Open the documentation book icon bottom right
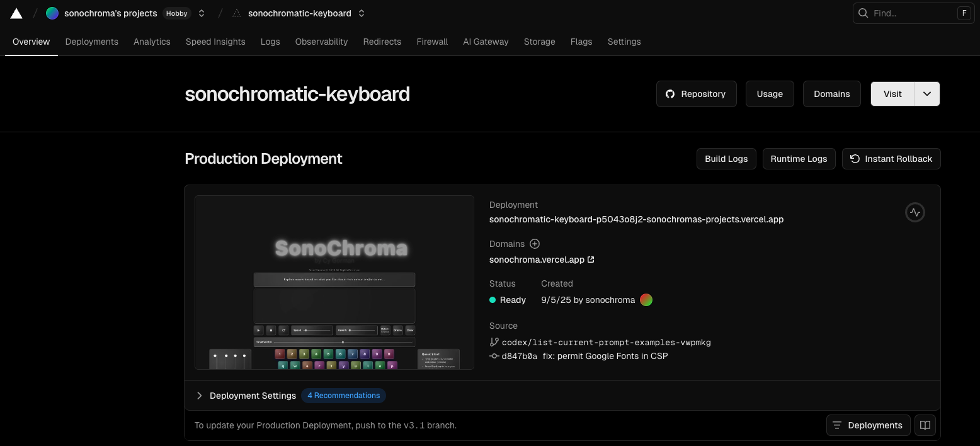Image resolution: width=980 pixels, height=446 pixels. click(925, 425)
